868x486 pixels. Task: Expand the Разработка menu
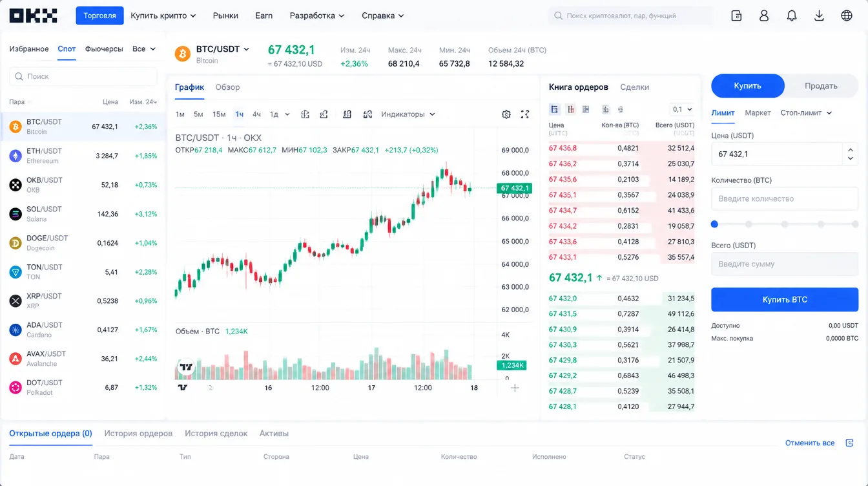click(317, 16)
